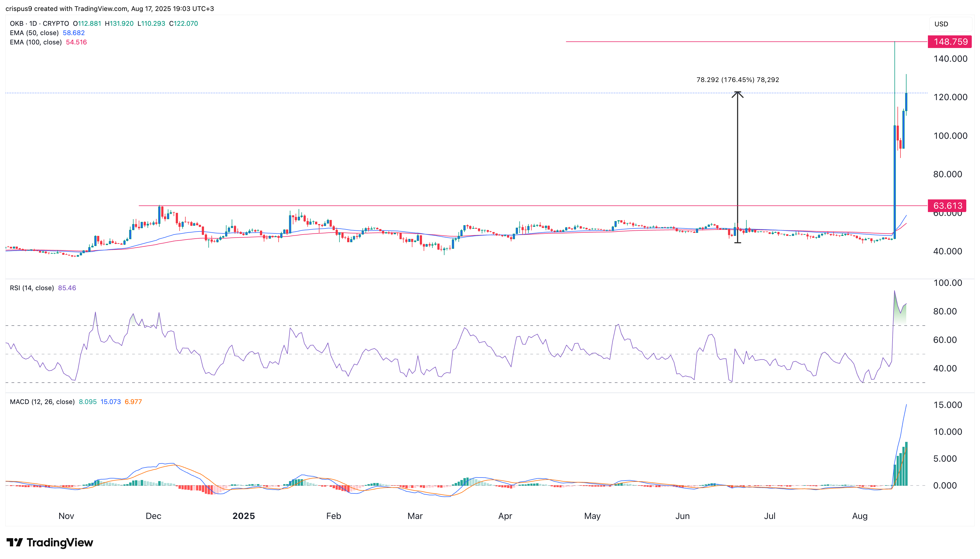Click the OKB · 1D · CRYPTO symbol title

click(39, 23)
